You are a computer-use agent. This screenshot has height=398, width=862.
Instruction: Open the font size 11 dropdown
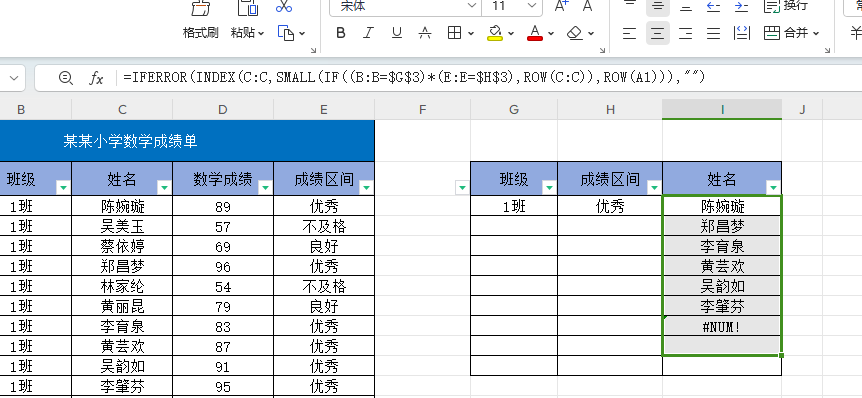(x=532, y=6)
